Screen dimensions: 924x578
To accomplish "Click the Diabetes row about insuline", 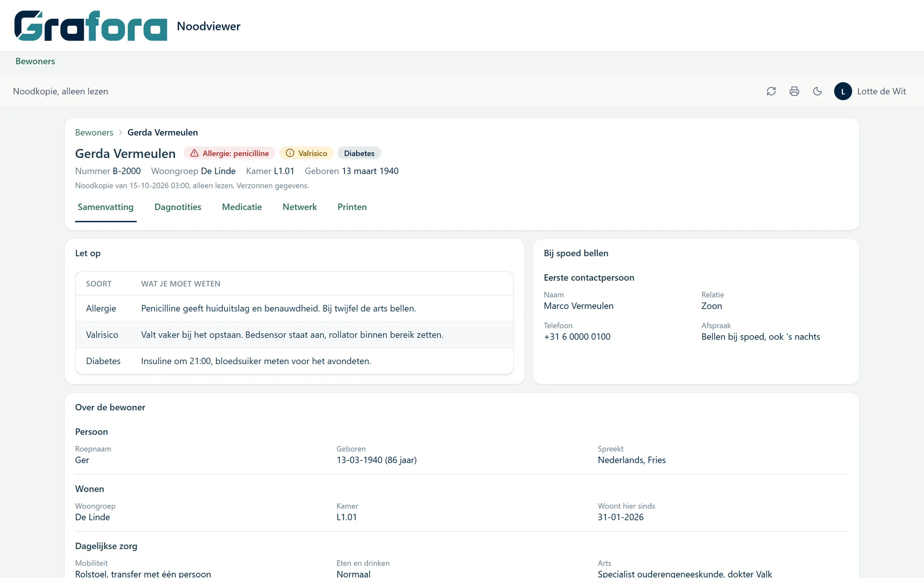I will coord(294,361).
